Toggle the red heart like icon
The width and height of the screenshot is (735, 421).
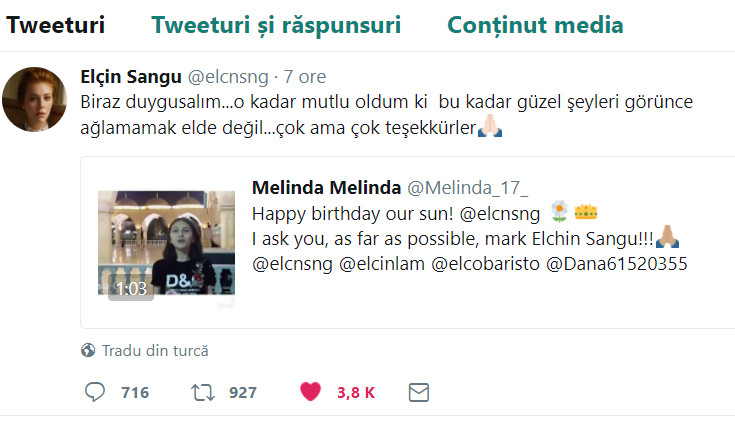tap(311, 392)
